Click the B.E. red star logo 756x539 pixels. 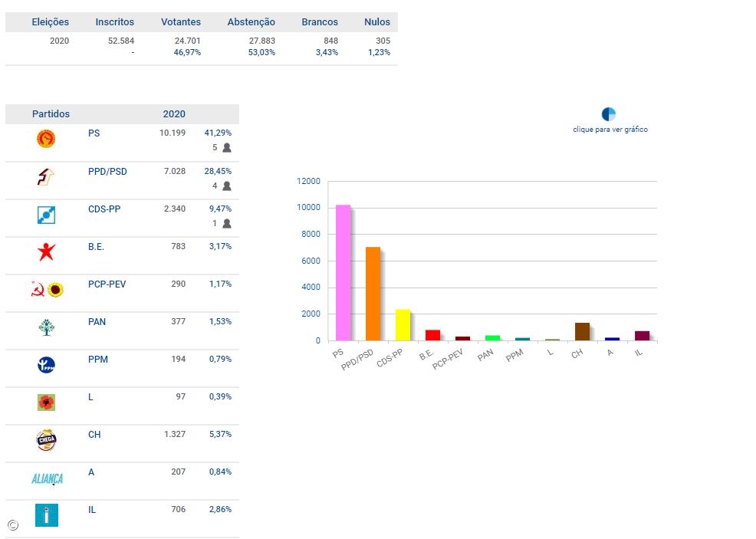(x=46, y=251)
